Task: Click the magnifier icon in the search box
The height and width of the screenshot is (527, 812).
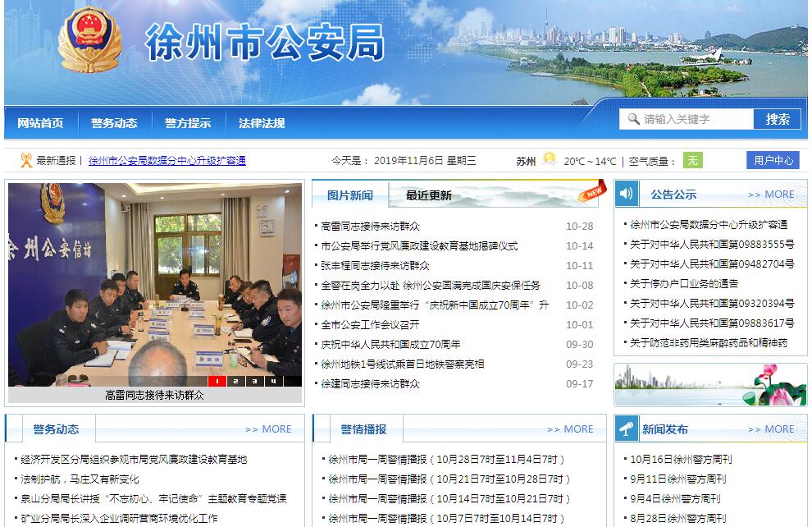Action: pyautogui.click(x=633, y=119)
